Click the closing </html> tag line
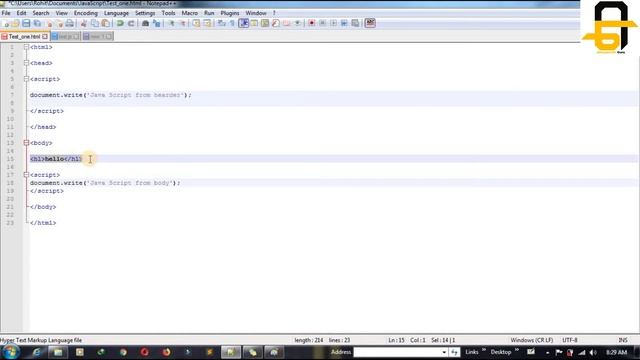The image size is (640, 360). pyautogui.click(x=43, y=223)
